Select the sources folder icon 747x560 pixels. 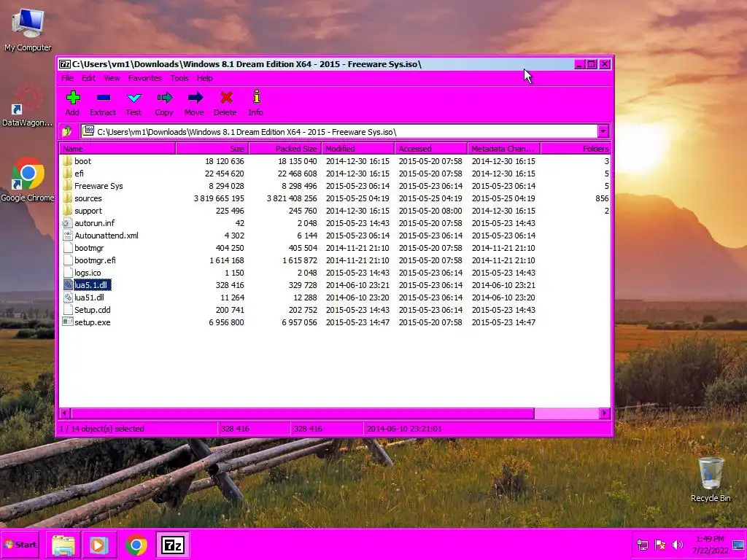click(x=67, y=198)
